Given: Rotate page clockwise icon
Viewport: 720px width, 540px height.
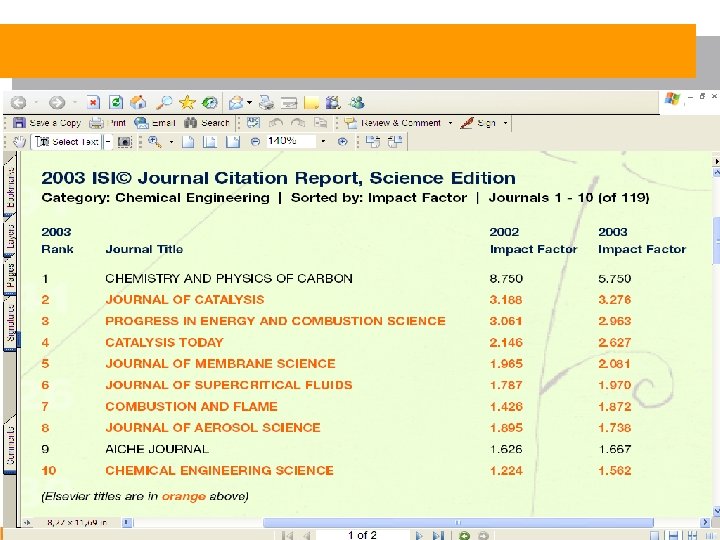Looking at the screenshot, I should pos(372,142).
